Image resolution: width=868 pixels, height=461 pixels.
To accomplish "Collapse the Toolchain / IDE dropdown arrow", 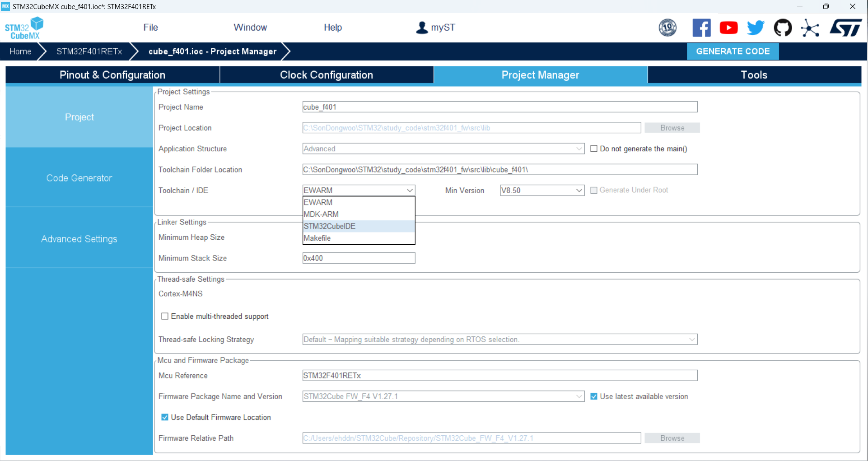I will [x=410, y=191].
